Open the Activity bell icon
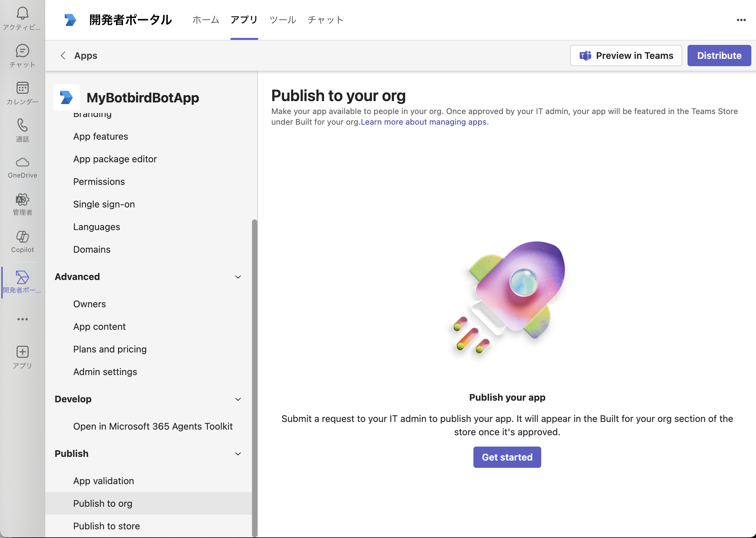The image size is (756, 538). tap(22, 13)
